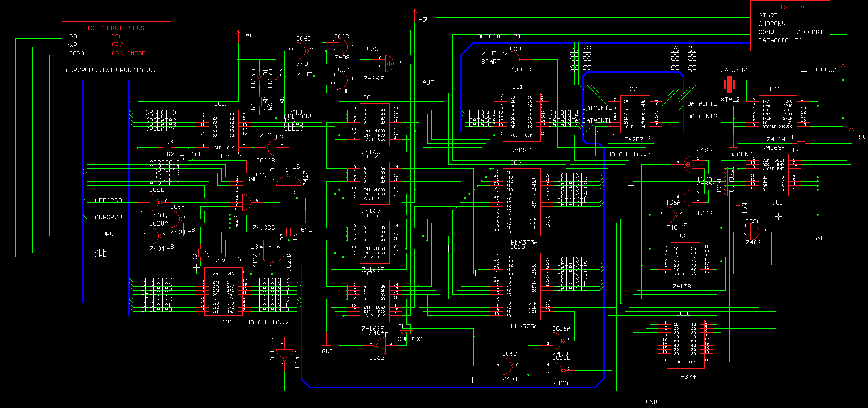Select the IC20B inverter gate

pyautogui.click(x=271, y=147)
